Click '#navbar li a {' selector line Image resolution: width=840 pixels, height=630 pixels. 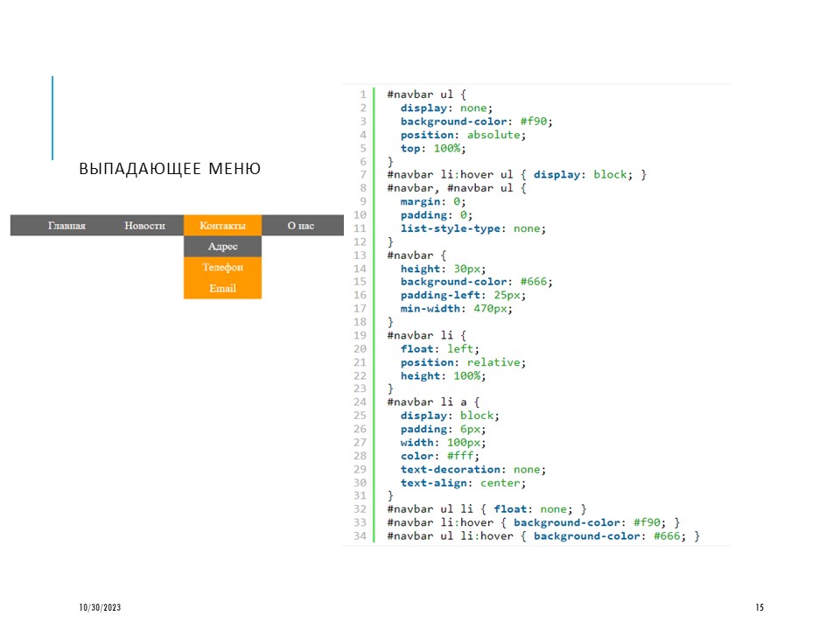click(x=433, y=402)
